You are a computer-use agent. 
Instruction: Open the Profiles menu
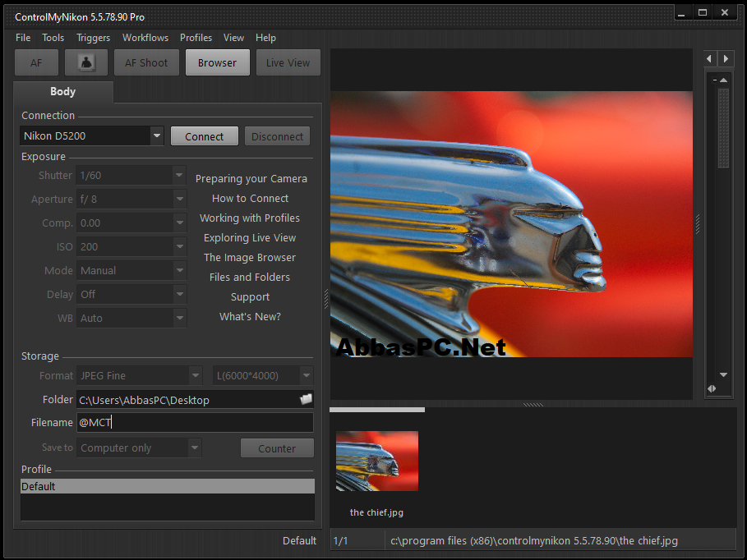tap(196, 38)
